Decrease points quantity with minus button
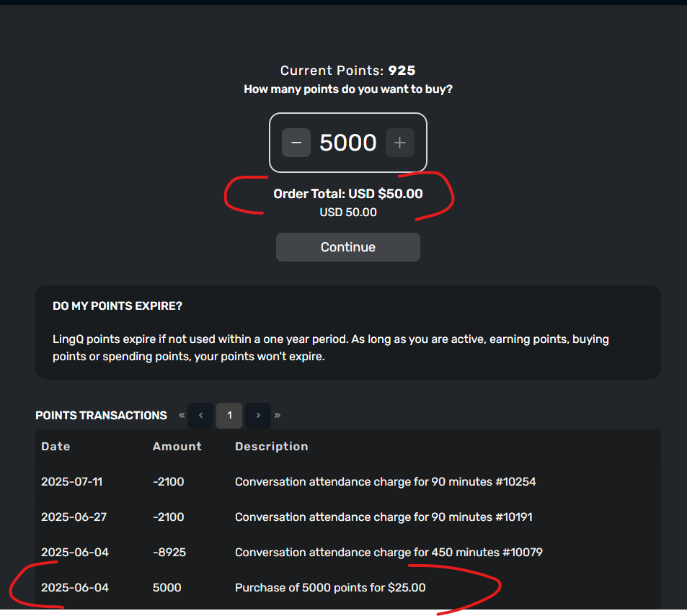Image resolution: width=687 pixels, height=616 pixels. tap(296, 143)
